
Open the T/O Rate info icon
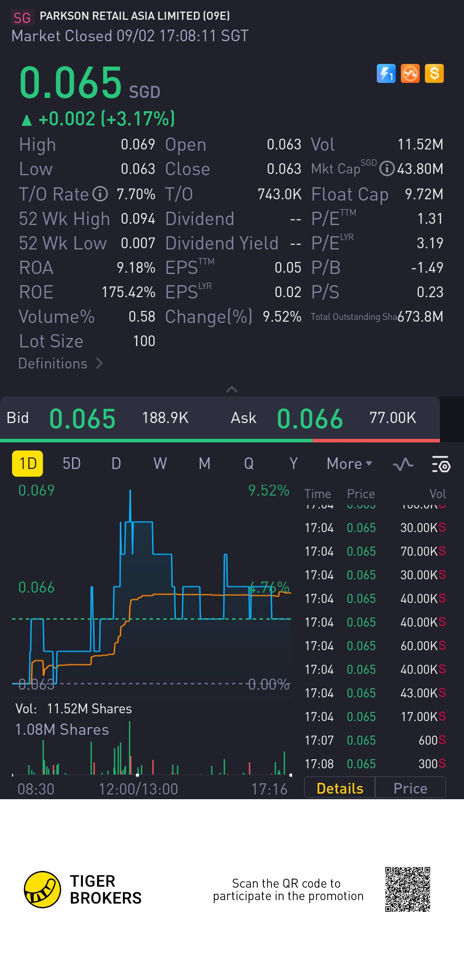point(101,194)
